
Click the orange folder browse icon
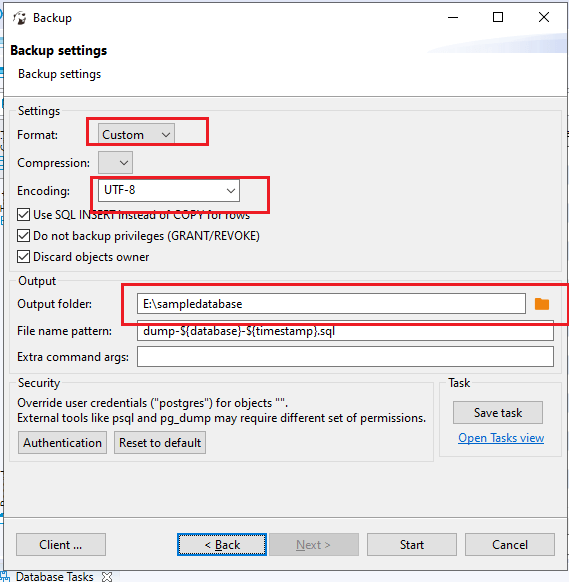click(542, 304)
